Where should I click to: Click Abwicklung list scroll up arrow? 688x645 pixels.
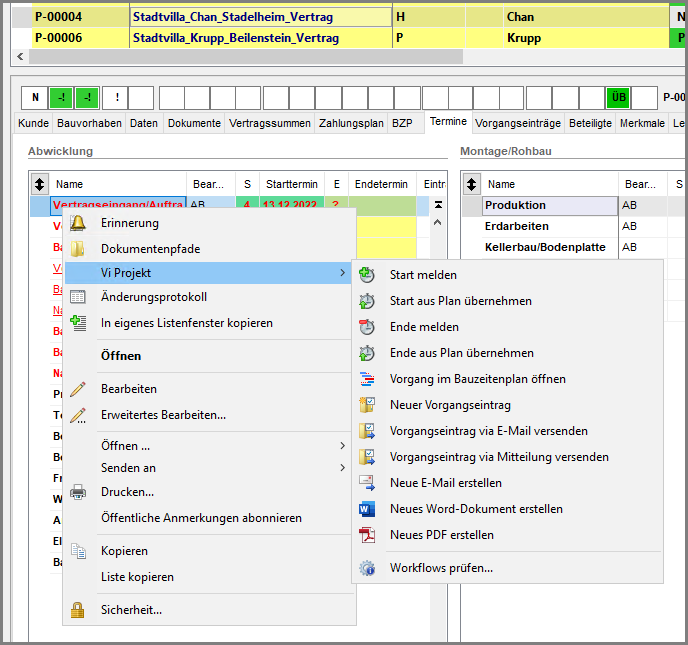click(x=437, y=223)
